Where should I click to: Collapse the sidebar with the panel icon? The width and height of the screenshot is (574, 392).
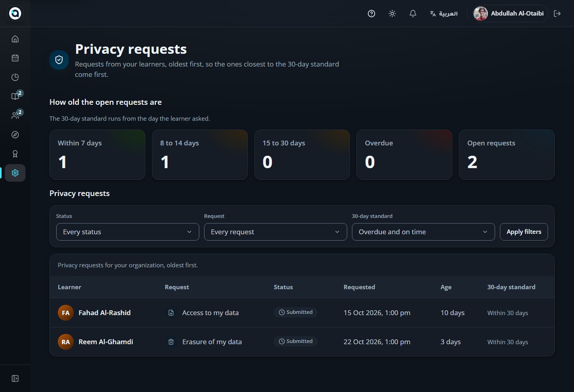coord(15,378)
